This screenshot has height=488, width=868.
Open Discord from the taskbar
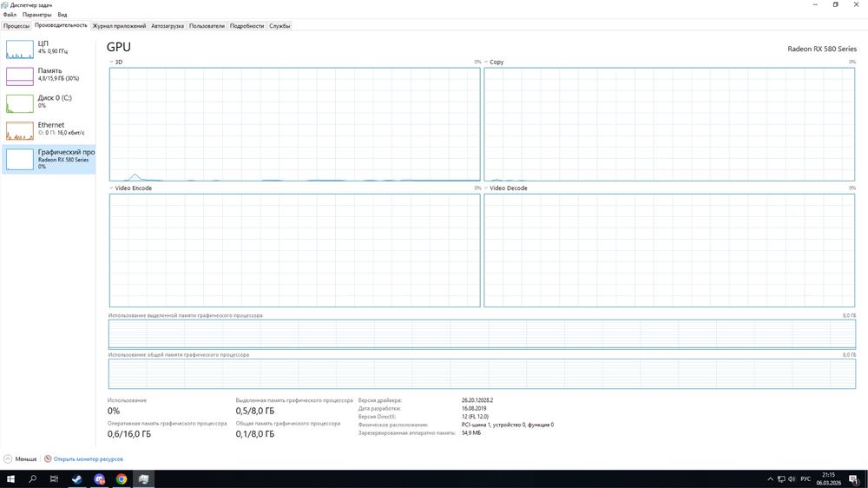click(x=99, y=479)
